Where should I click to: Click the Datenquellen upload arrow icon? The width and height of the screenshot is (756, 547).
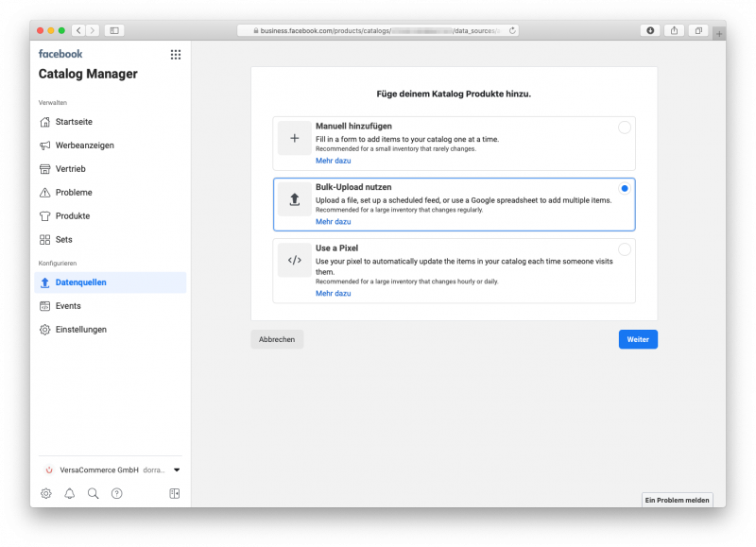pyautogui.click(x=44, y=282)
